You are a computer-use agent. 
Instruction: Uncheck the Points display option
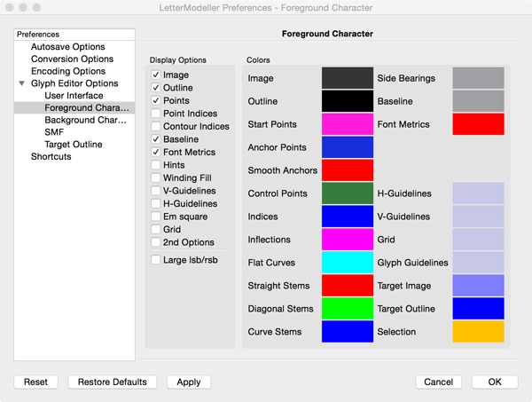point(156,100)
